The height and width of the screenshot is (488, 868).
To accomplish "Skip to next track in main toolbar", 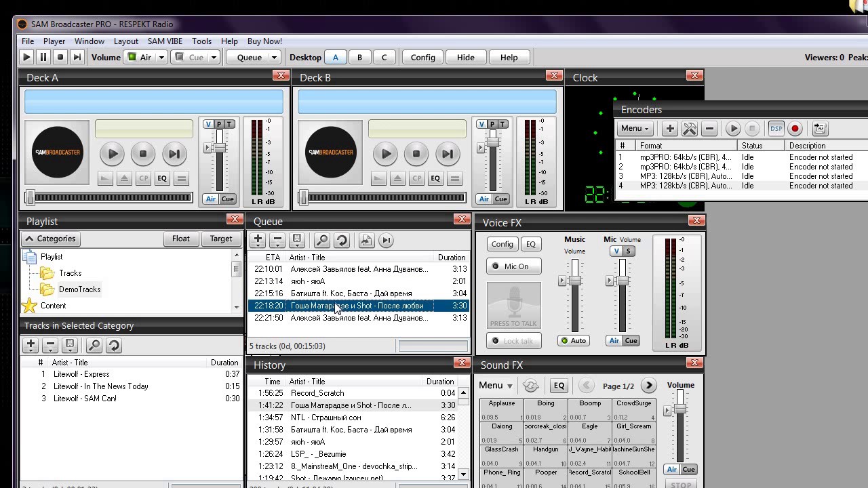I will click(x=77, y=58).
